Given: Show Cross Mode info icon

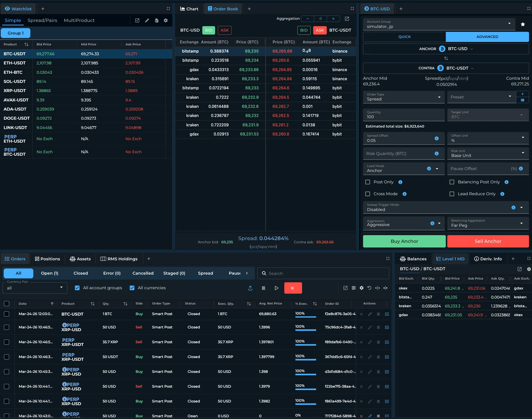Looking at the screenshot, I should [x=405, y=194].
